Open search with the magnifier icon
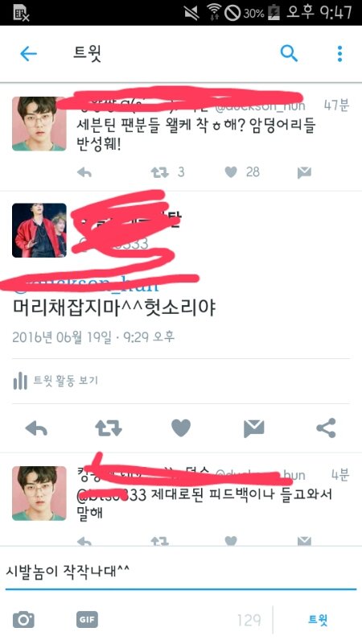This screenshot has width=362, height=644. pyautogui.click(x=289, y=53)
